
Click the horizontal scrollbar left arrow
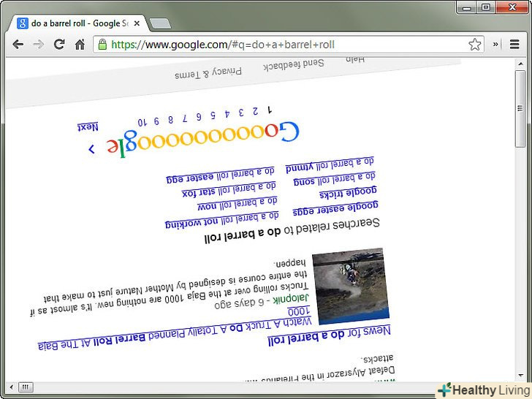click(12, 387)
